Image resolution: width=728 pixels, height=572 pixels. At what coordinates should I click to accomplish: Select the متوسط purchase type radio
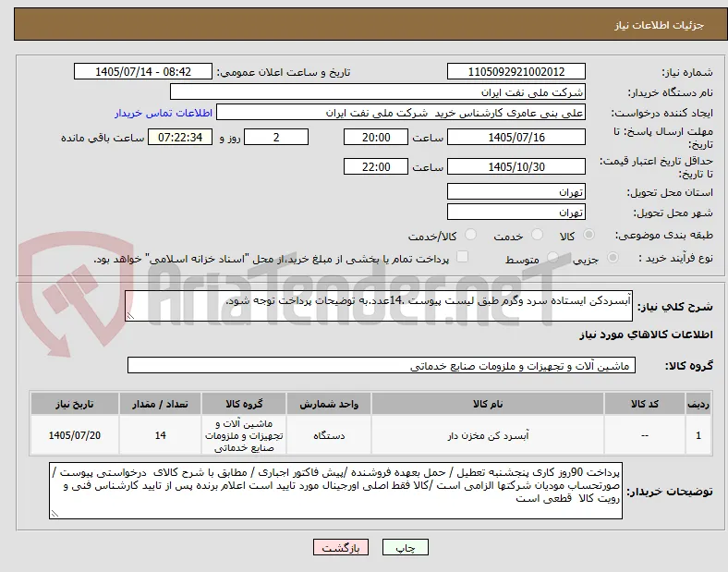[x=552, y=257]
